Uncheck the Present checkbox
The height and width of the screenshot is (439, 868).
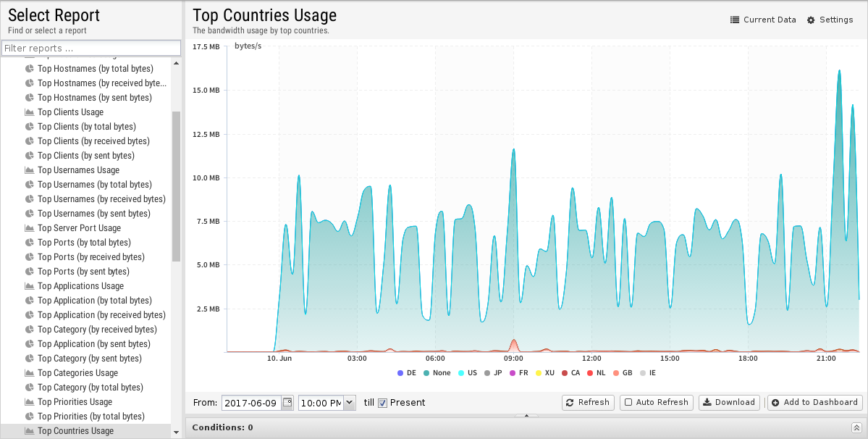pyautogui.click(x=383, y=403)
